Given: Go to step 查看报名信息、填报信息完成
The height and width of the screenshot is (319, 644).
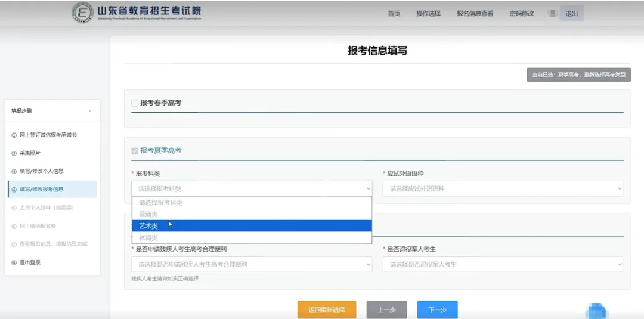Looking at the screenshot, I should click(x=49, y=244).
